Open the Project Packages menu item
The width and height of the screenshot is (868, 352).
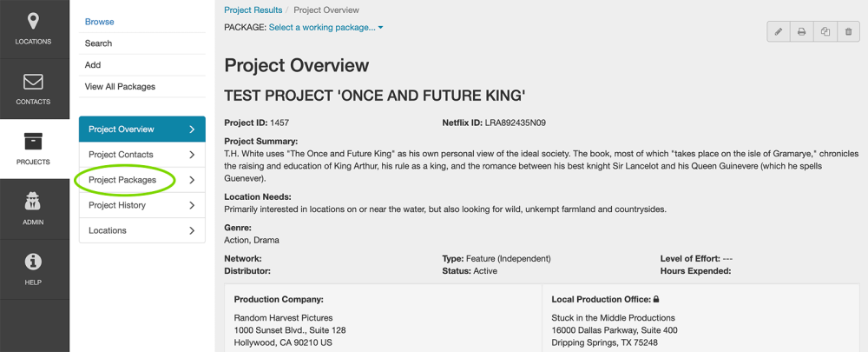(x=122, y=180)
